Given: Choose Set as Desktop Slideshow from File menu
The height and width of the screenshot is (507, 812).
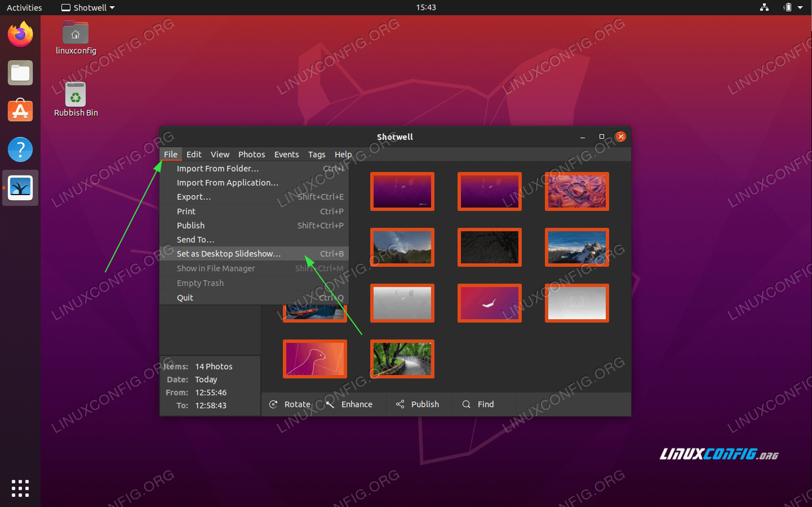Looking at the screenshot, I should [228, 254].
